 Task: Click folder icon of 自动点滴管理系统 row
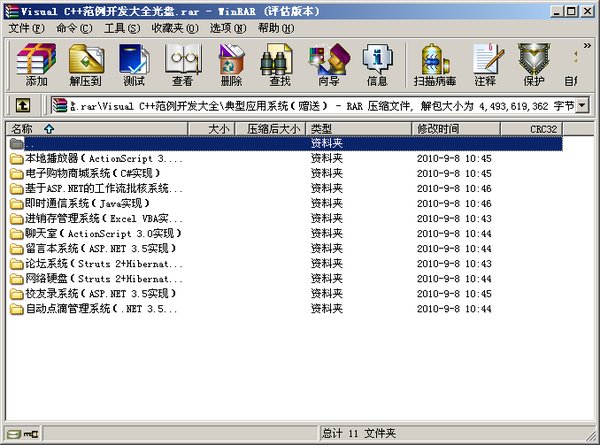coord(16,309)
